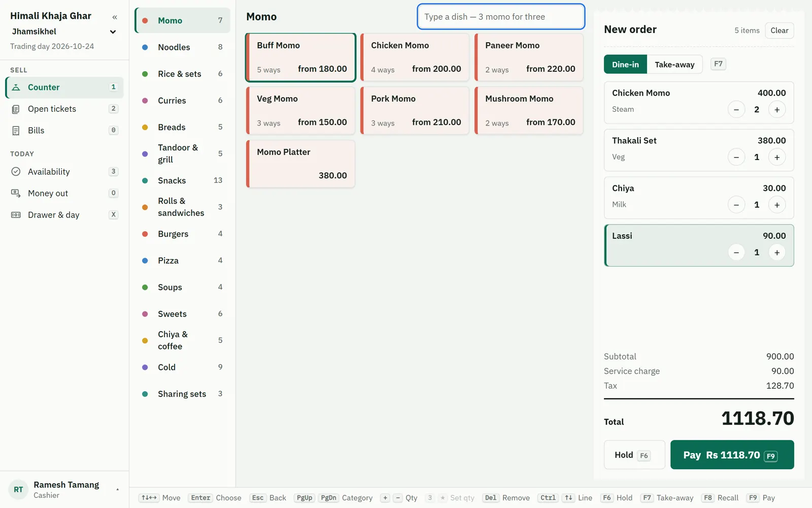This screenshot has width=812, height=508.
Task: Collapse the sidebar with the double chevron
Action: tap(115, 17)
